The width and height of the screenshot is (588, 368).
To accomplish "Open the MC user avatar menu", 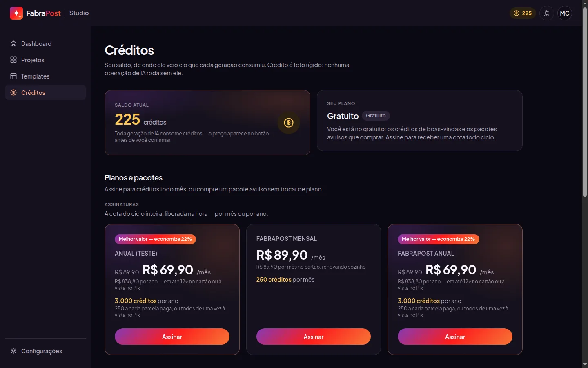I will (565, 13).
